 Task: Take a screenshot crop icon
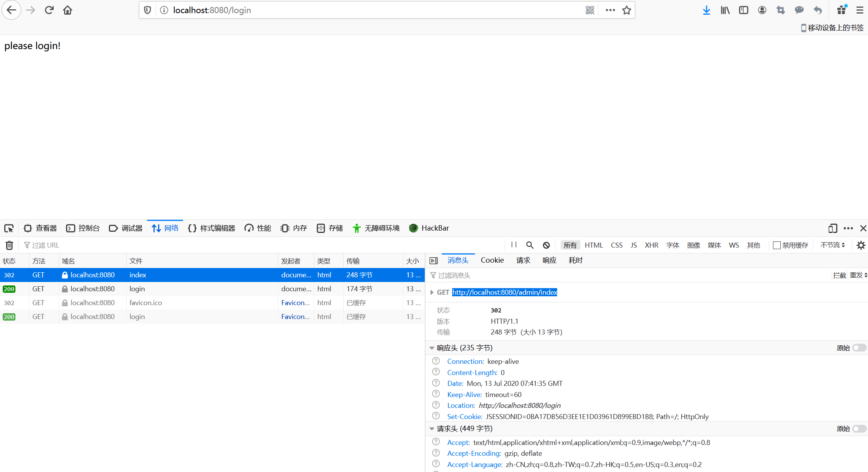pyautogui.click(x=781, y=10)
